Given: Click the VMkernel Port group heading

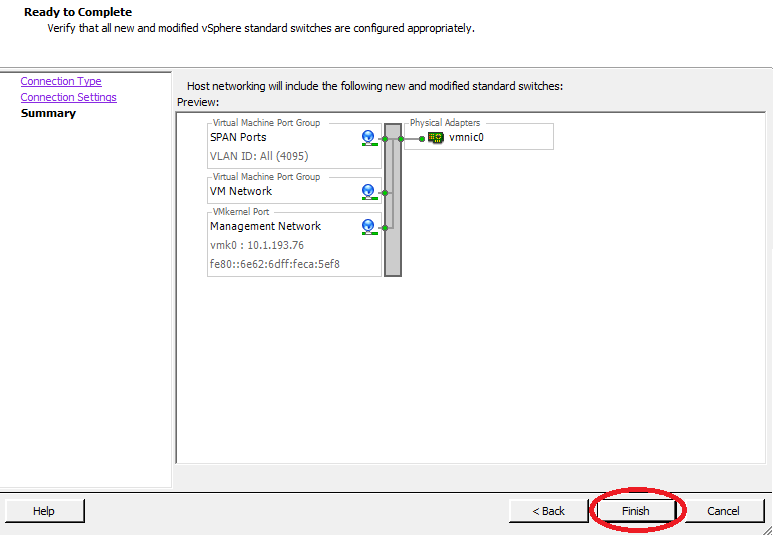Looking at the screenshot, I should (x=241, y=212).
